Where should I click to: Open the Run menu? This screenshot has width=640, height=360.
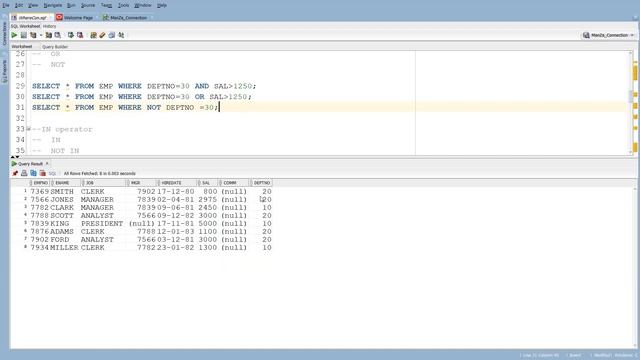(71, 5)
